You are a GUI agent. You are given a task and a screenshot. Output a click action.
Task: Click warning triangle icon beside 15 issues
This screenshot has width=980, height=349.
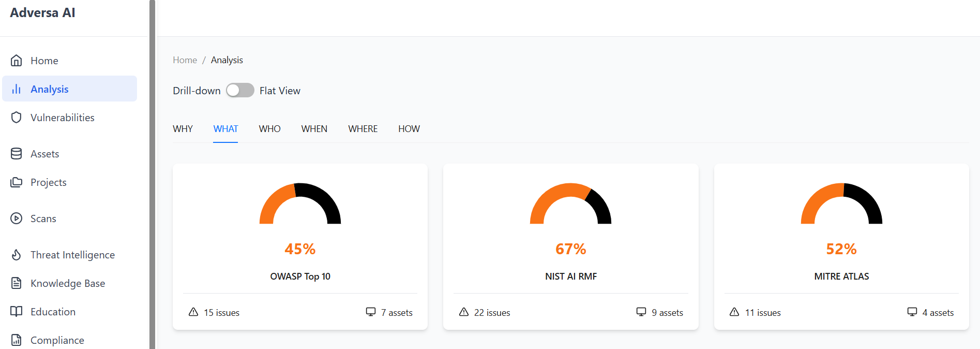click(x=193, y=312)
